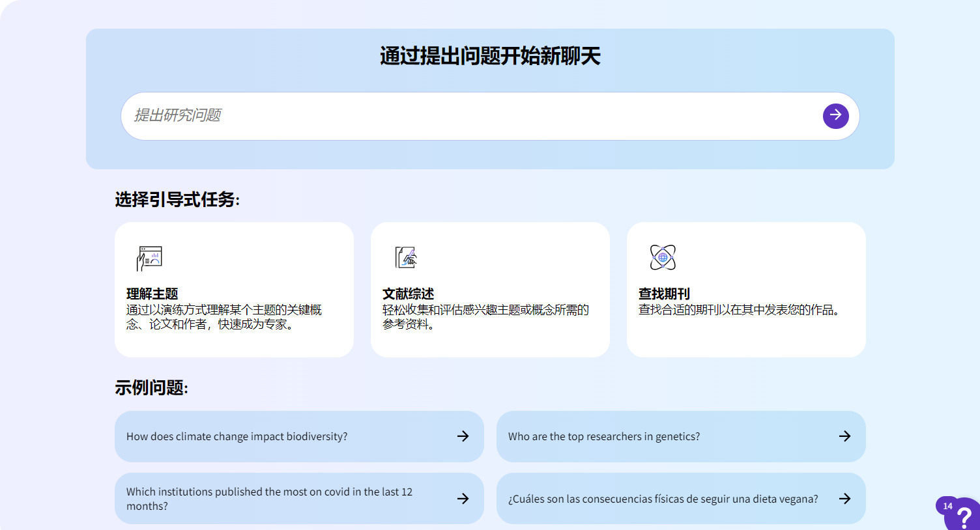Click the 理解主题 card description text

(x=224, y=317)
